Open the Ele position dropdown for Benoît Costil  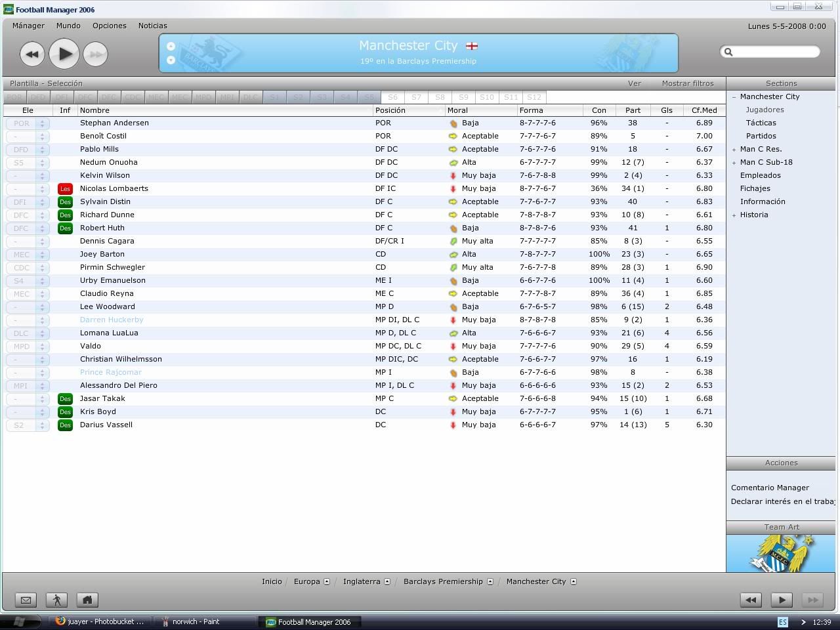click(x=42, y=136)
